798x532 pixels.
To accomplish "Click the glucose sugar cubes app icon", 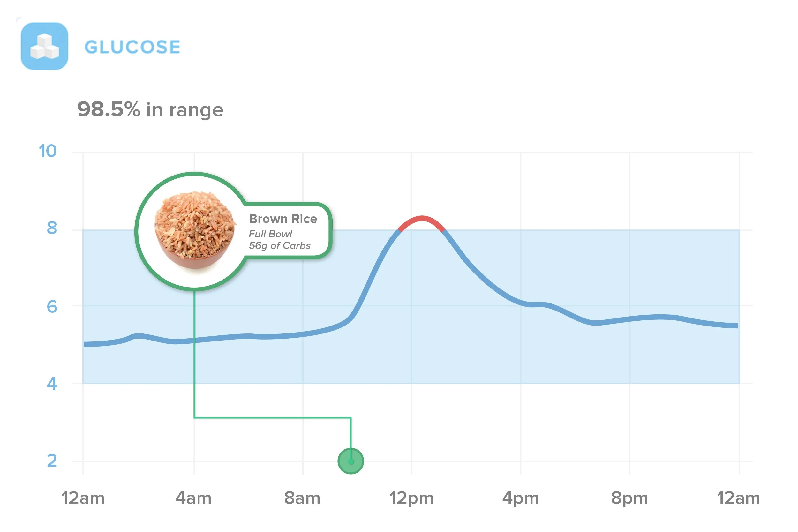I will pyautogui.click(x=44, y=46).
